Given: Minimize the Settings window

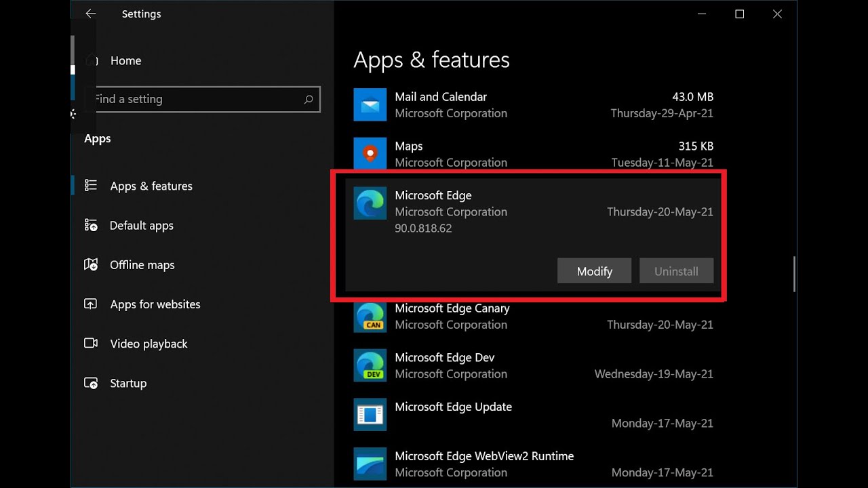Looking at the screenshot, I should [702, 14].
